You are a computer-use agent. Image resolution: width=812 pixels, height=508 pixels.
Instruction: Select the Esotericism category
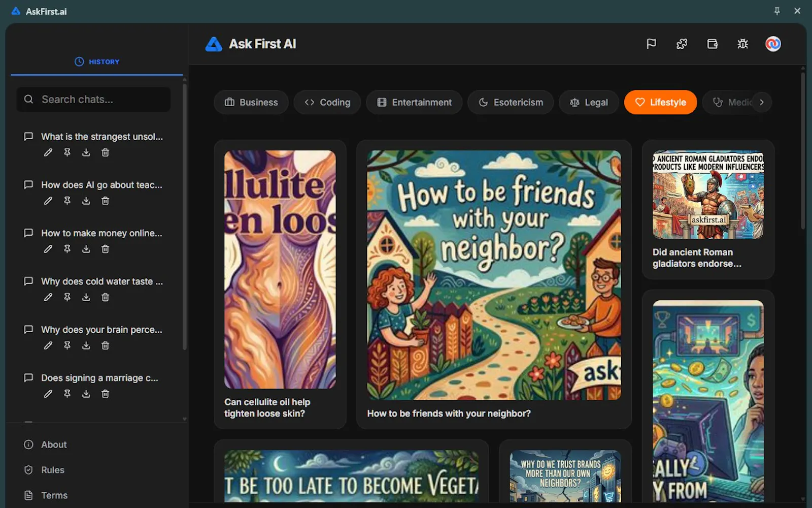511,102
